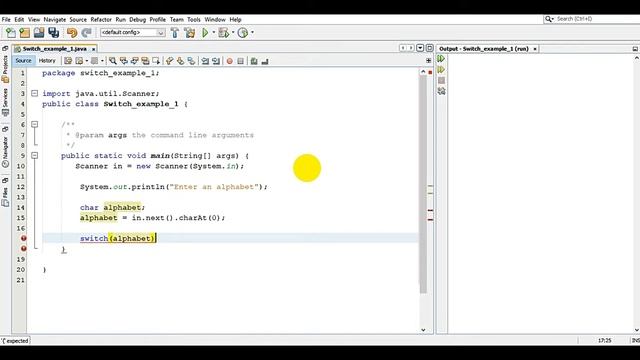
Task: Open the Window menu
Action: [x=215, y=19]
